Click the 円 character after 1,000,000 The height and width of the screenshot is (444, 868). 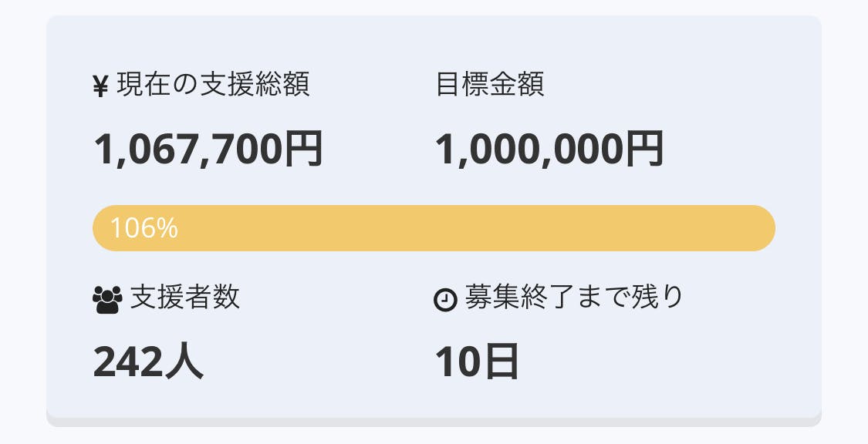tap(644, 149)
